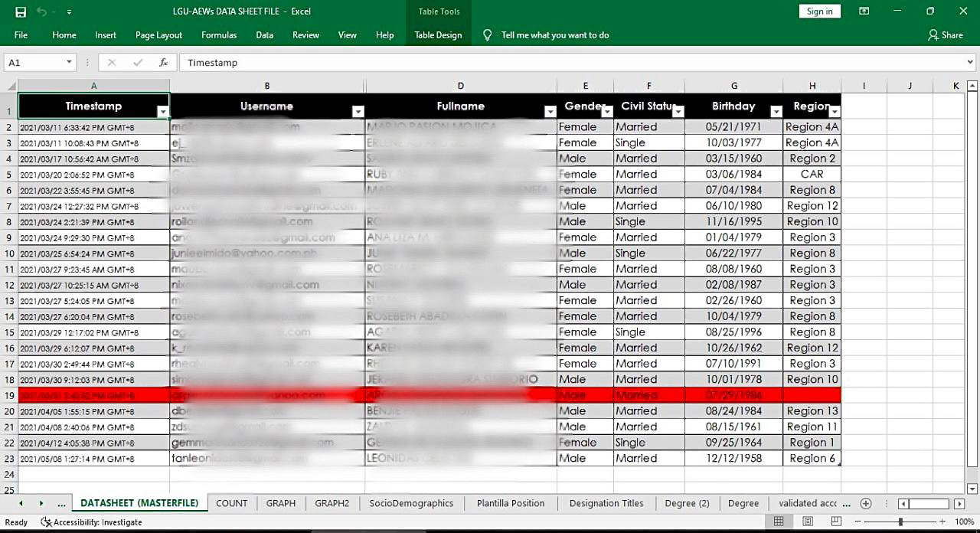Click the Insert Function fx icon
980x533 pixels.
163,63
